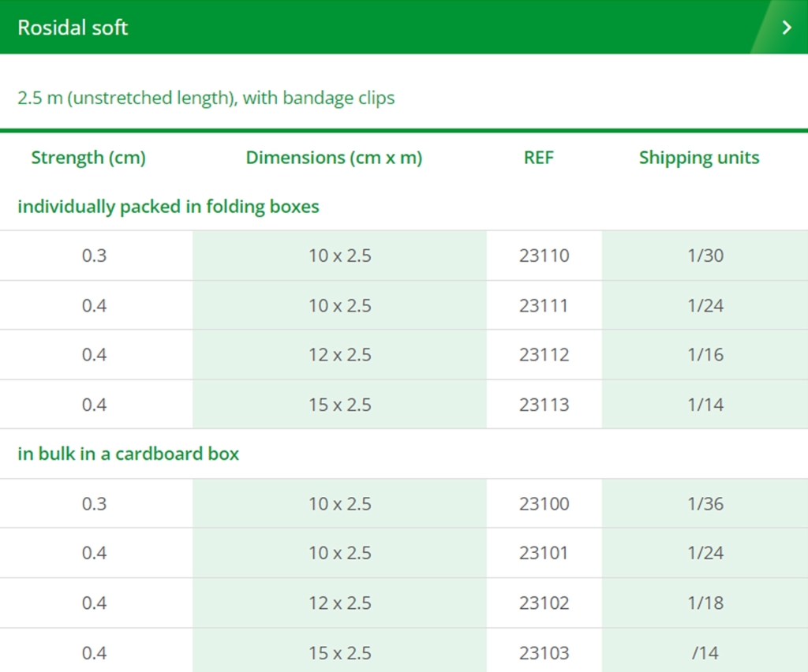Select strength 0.4 in row 23101

pyautogui.click(x=95, y=553)
